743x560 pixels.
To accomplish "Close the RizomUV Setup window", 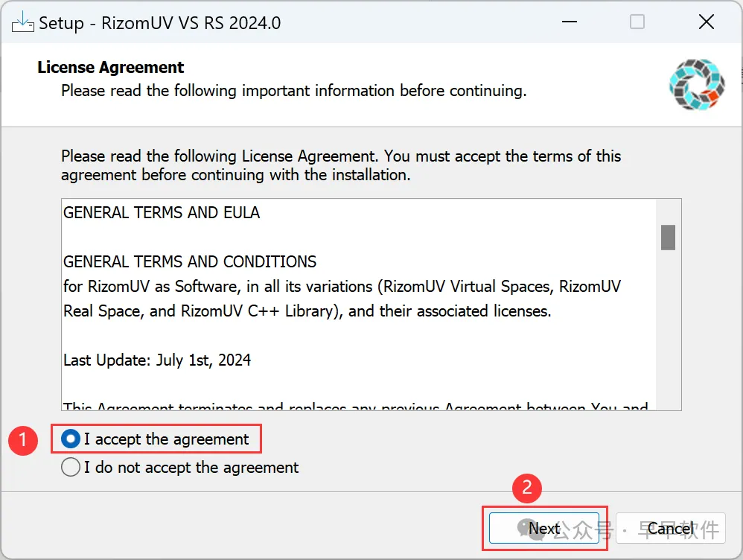I will click(x=706, y=22).
